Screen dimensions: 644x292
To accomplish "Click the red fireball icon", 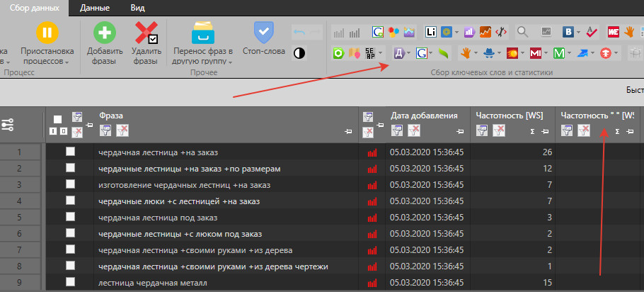I will [512, 53].
